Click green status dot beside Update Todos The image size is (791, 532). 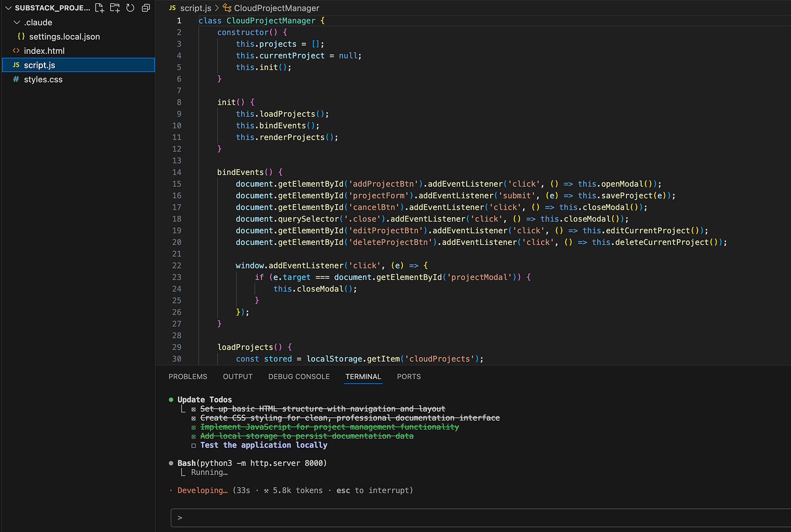(x=171, y=400)
